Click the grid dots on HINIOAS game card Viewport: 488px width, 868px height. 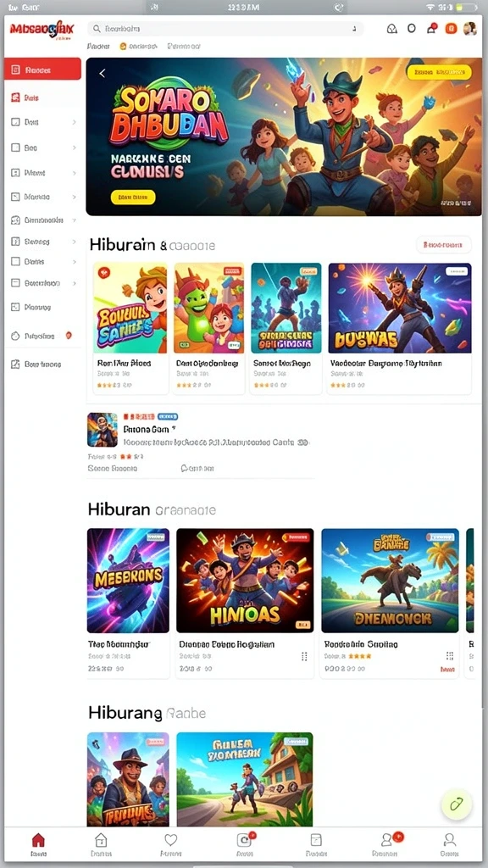click(304, 657)
